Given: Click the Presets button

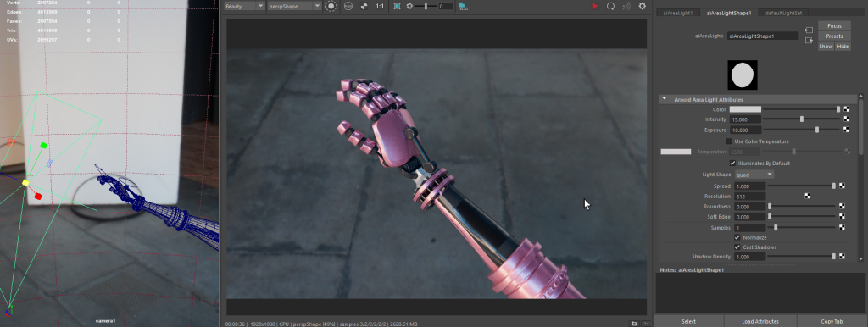Looking at the screenshot, I should click(x=834, y=36).
